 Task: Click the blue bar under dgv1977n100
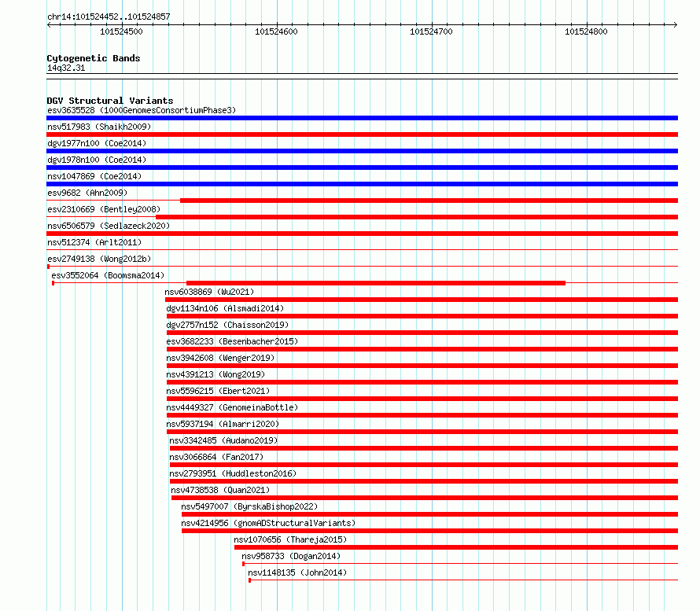click(362, 151)
